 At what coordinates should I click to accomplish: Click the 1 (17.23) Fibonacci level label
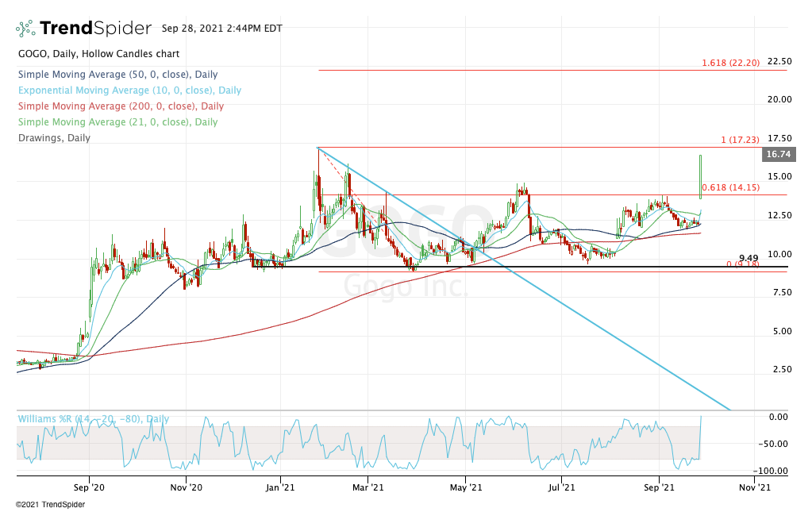[x=740, y=141]
